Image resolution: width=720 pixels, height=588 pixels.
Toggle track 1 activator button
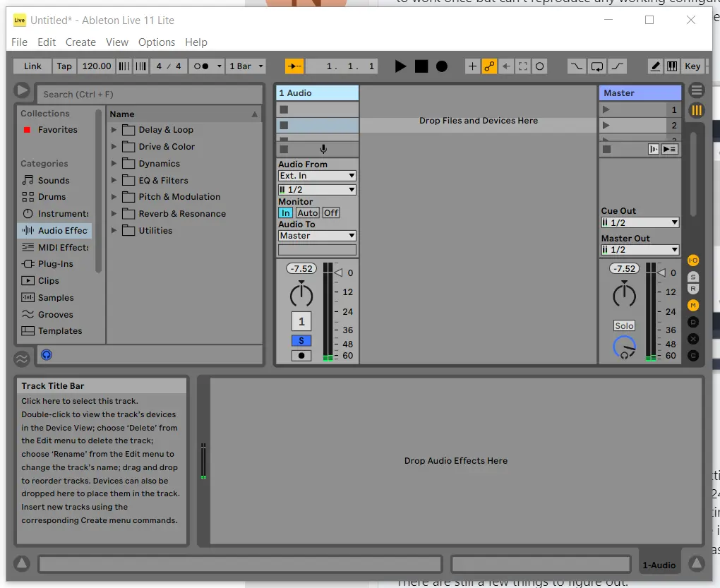tap(301, 322)
